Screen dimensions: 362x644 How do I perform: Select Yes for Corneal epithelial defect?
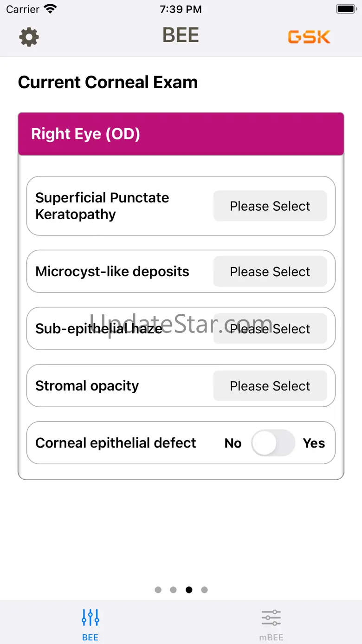(x=314, y=443)
